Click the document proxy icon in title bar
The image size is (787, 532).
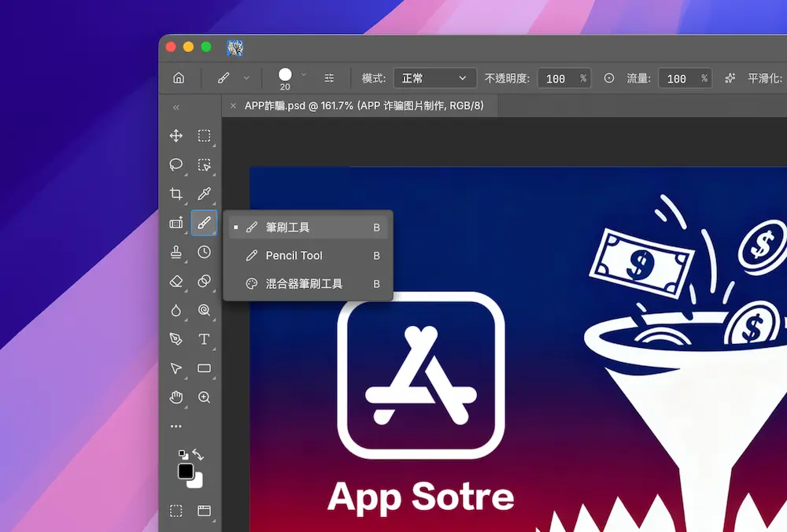(235, 48)
